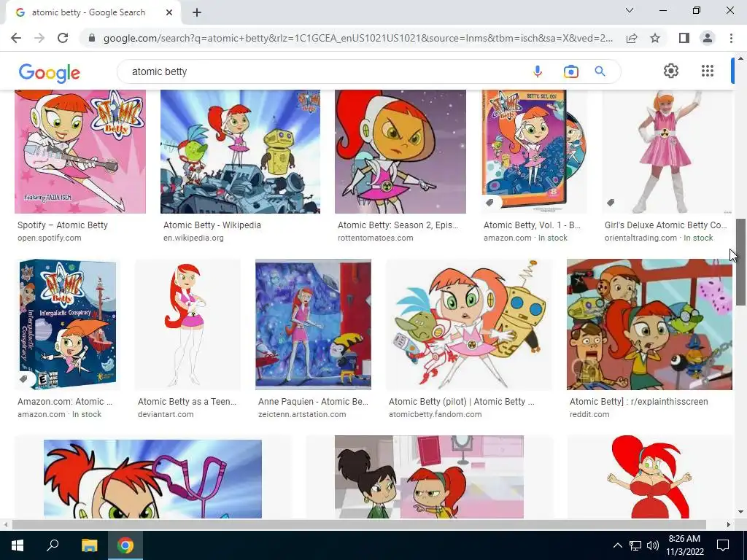Close the atomic betty search tab
Screen dimensions: 747x560
point(169,12)
